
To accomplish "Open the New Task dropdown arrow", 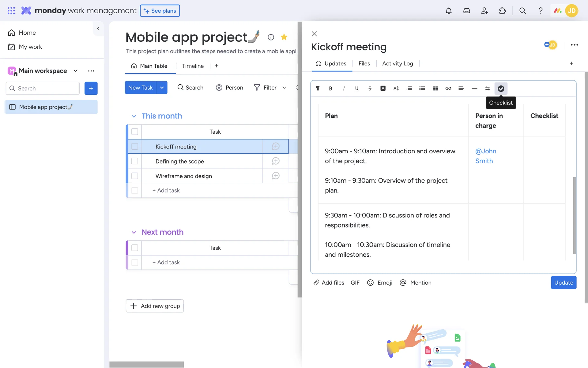I will point(162,88).
